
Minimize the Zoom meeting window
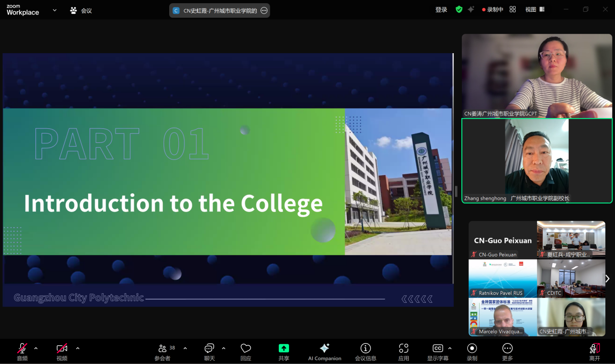(566, 10)
